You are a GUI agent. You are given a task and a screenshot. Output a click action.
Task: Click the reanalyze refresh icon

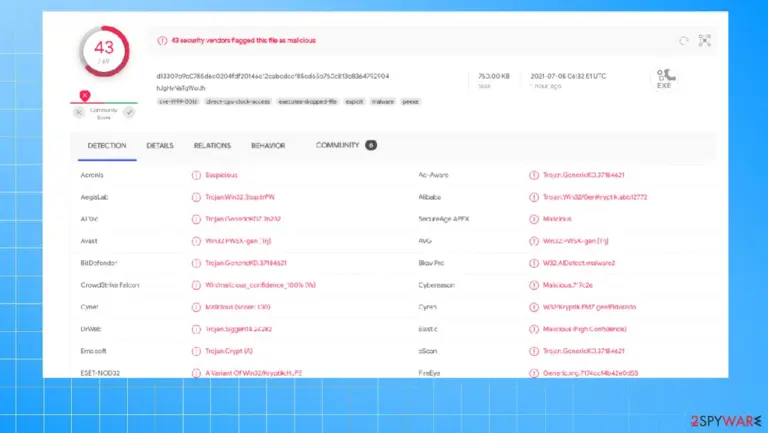click(684, 41)
